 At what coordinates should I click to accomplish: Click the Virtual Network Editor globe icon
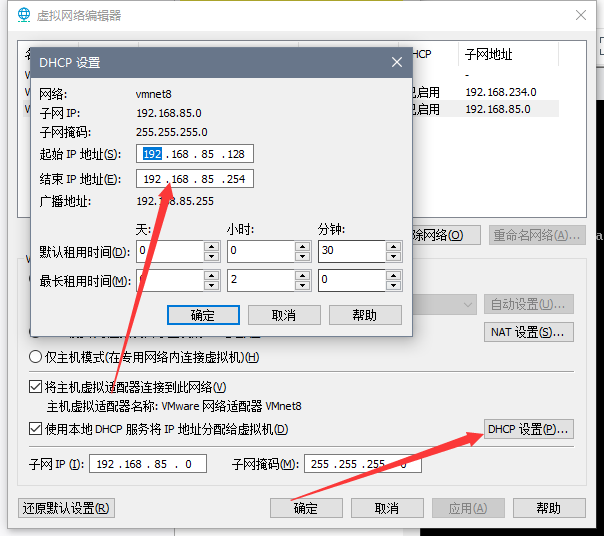click(24, 15)
